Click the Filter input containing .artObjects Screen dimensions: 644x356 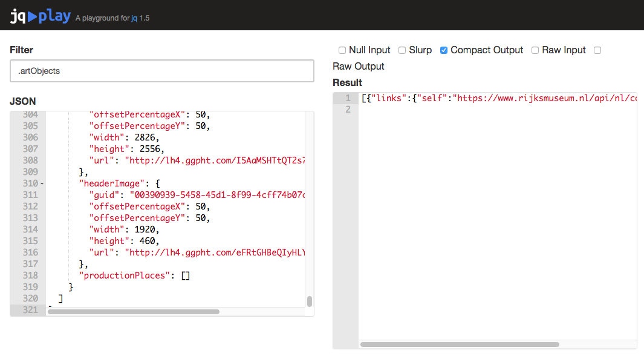tap(161, 71)
